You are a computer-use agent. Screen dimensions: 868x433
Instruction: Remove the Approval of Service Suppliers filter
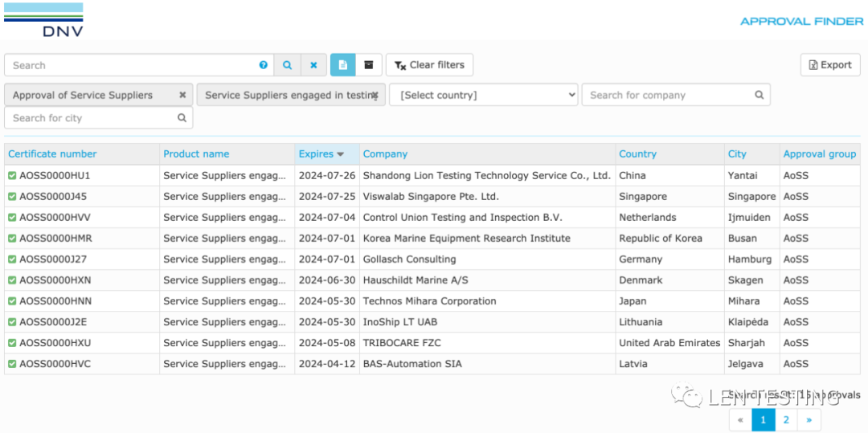coord(182,95)
